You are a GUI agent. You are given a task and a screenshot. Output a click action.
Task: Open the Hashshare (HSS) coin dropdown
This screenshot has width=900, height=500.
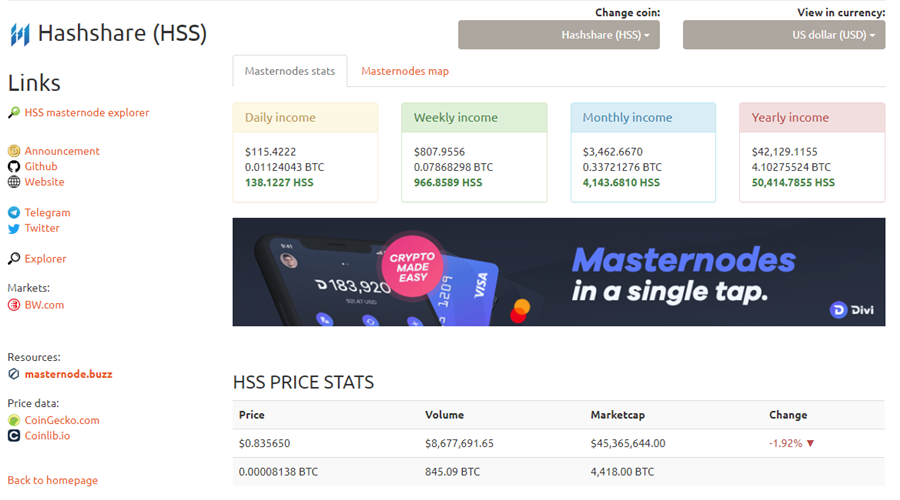coord(558,35)
